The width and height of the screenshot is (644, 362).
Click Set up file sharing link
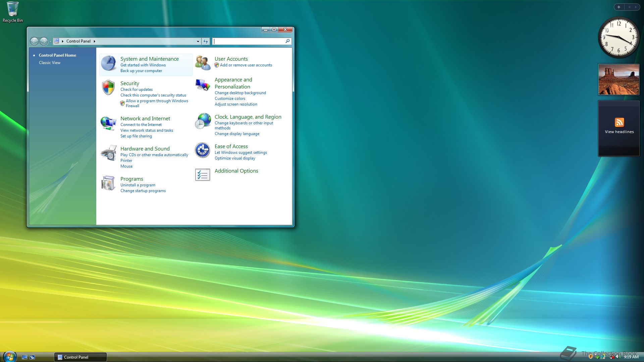(136, 136)
